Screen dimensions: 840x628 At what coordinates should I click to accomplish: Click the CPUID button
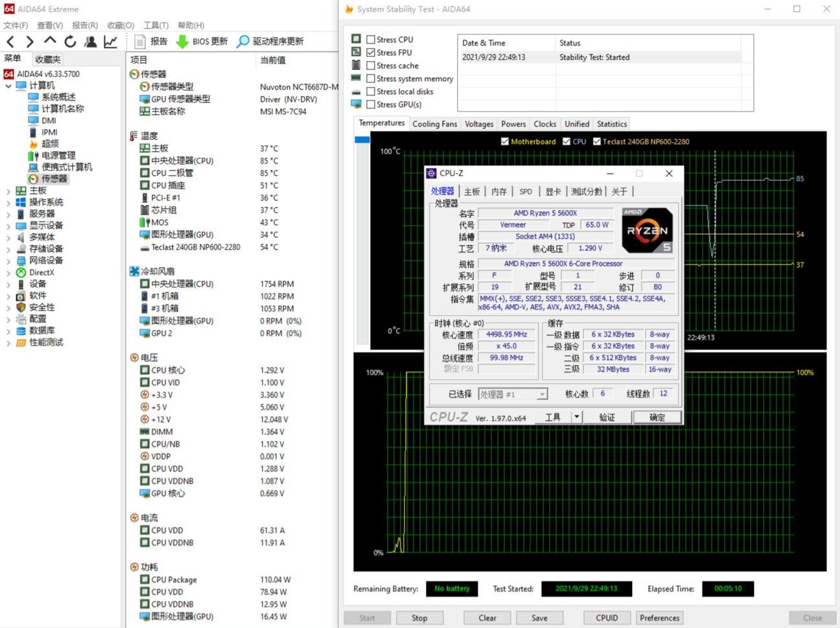(x=607, y=618)
